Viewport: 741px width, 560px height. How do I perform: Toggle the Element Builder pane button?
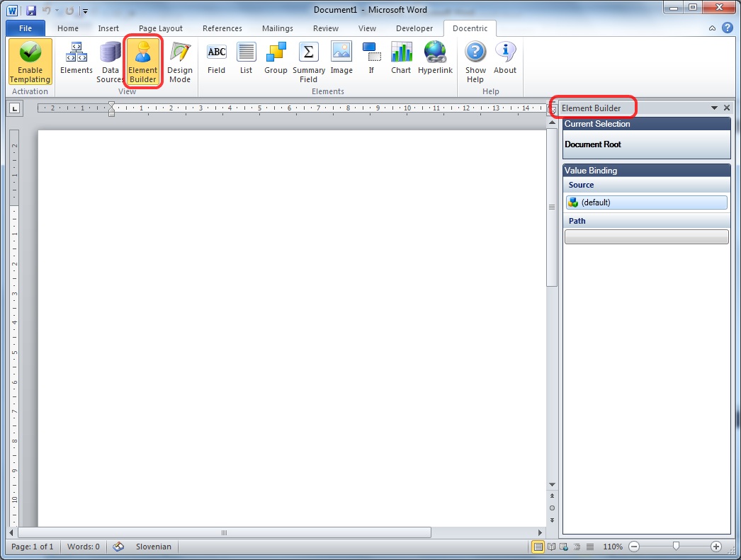click(142, 62)
